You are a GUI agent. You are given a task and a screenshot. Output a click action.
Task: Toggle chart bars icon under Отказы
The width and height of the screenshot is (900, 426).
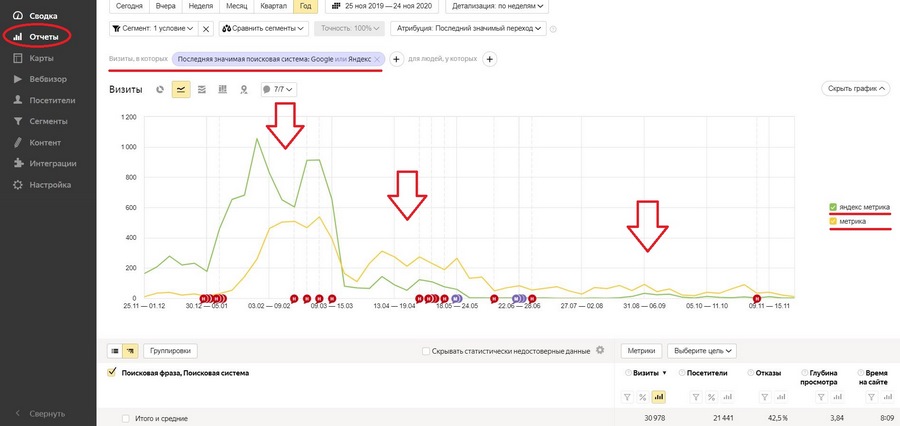(x=779, y=397)
